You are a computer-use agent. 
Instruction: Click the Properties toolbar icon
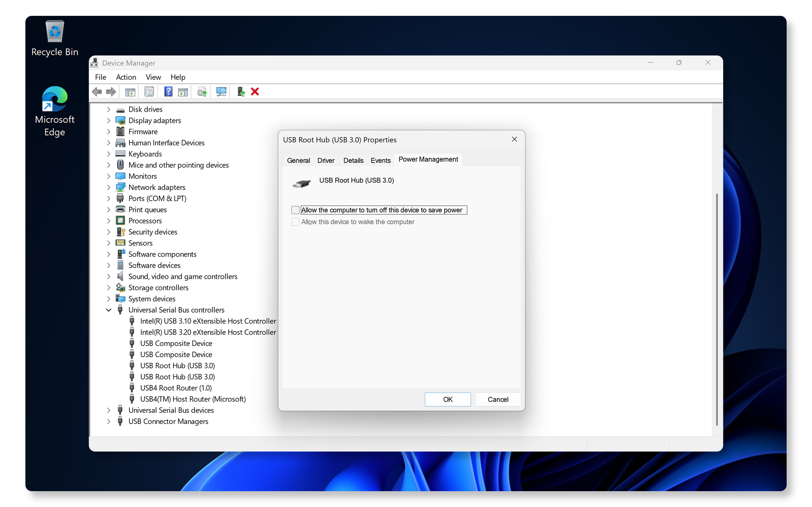click(x=149, y=92)
